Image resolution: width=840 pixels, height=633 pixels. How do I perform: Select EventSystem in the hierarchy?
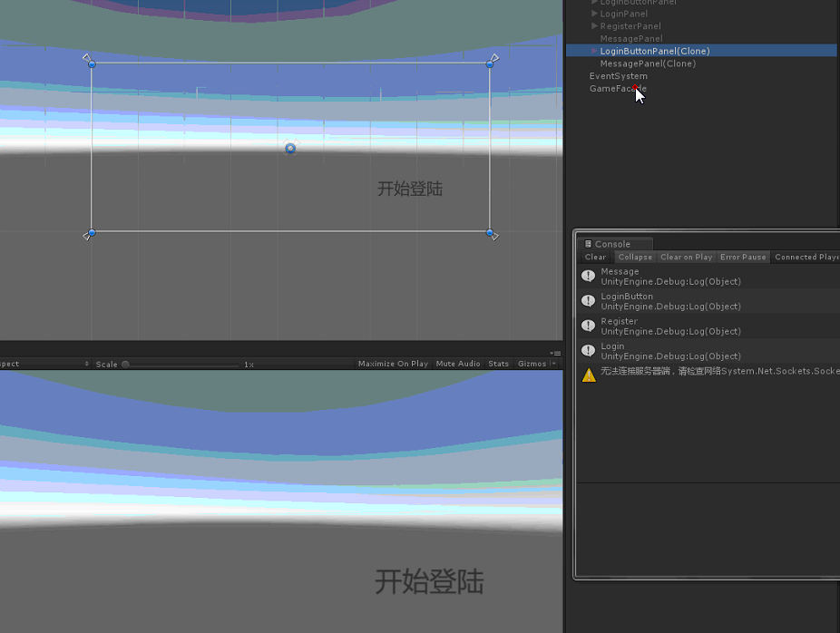tap(619, 76)
